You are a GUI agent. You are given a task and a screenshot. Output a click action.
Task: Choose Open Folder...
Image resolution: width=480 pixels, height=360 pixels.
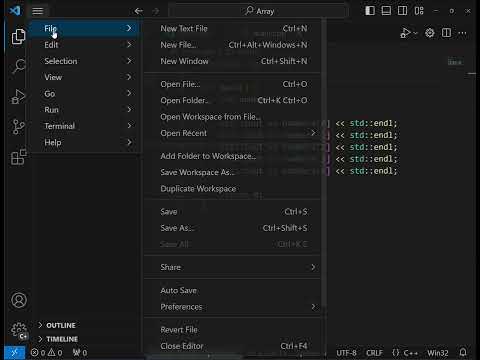(x=233, y=100)
